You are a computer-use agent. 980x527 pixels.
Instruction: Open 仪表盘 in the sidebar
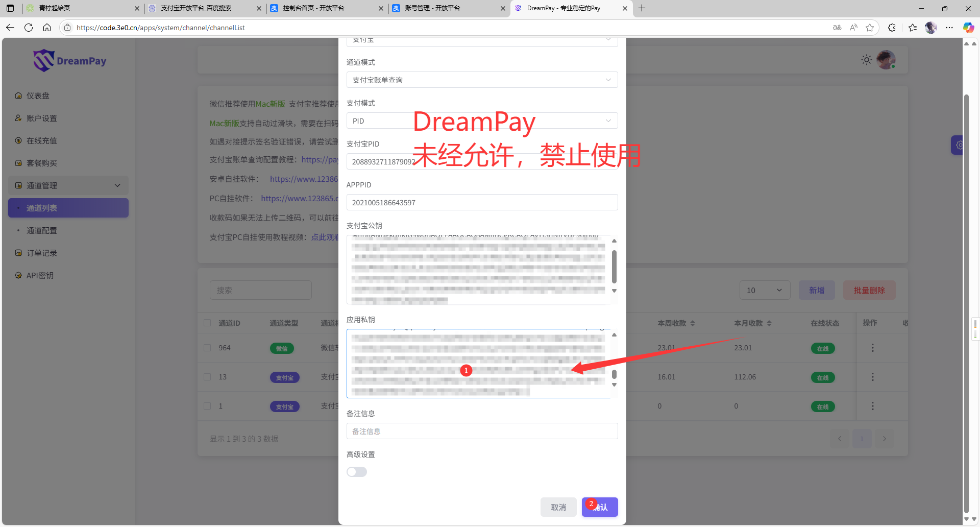click(x=38, y=96)
